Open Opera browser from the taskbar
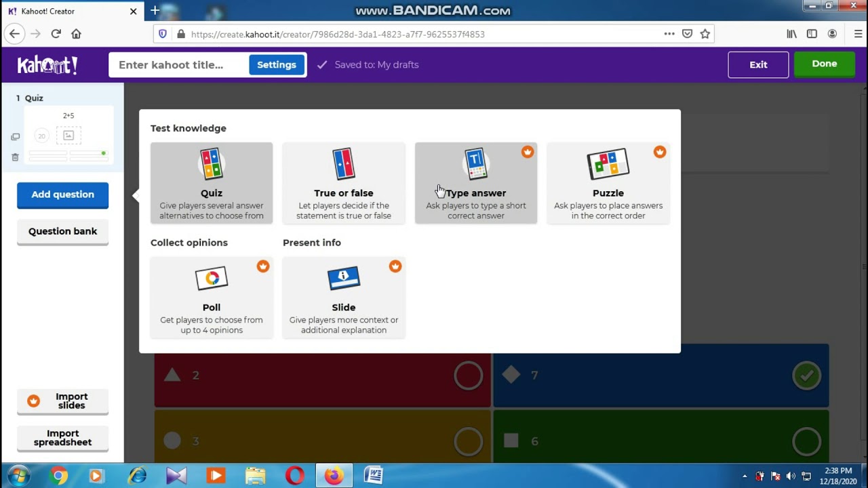Viewport: 868px width, 488px height. (x=294, y=476)
